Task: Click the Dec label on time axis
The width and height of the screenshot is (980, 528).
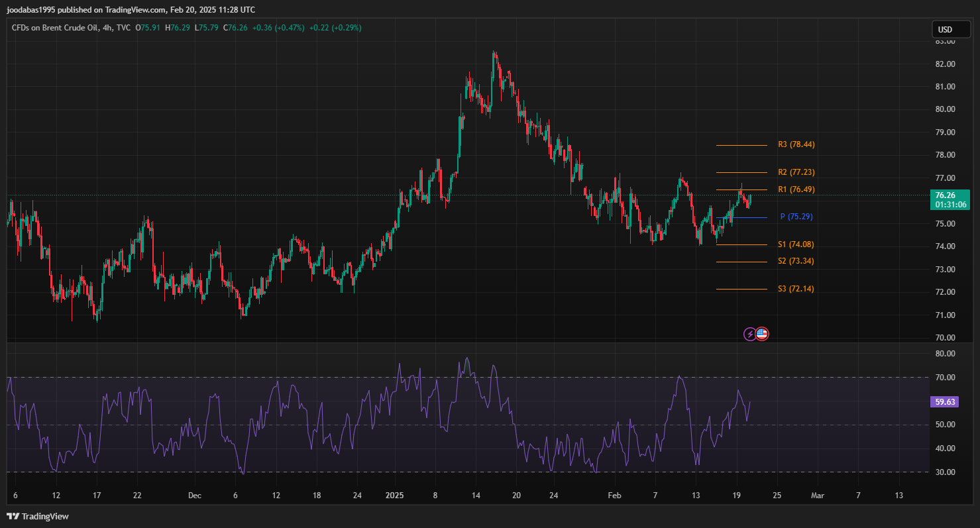Action: point(194,496)
